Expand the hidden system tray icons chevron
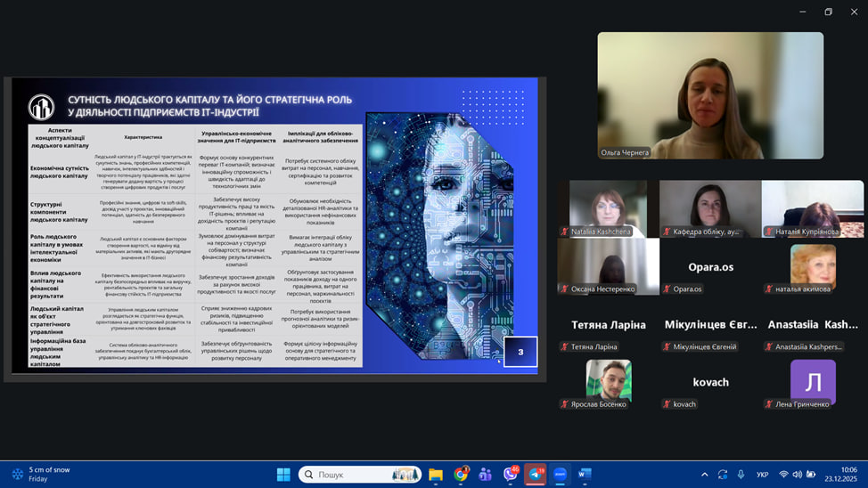 coord(704,475)
